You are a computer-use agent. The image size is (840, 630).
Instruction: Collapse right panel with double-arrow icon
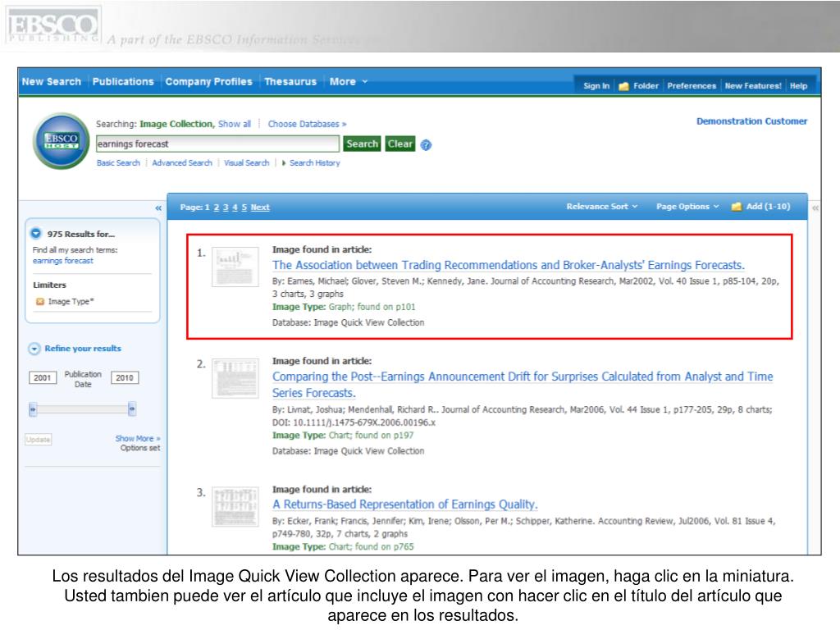[815, 208]
